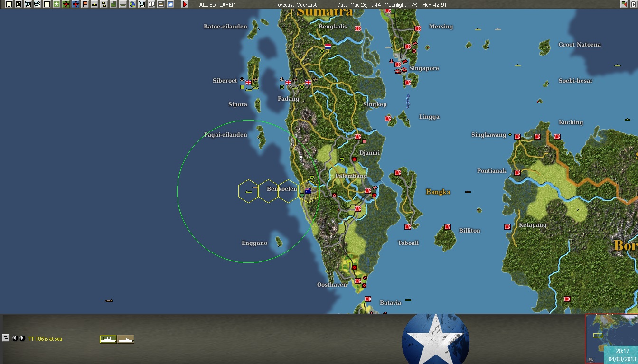Viewport: 638px width, 364px height.
Task: Click the cloud weather toolbar icon
Action: [170, 4]
